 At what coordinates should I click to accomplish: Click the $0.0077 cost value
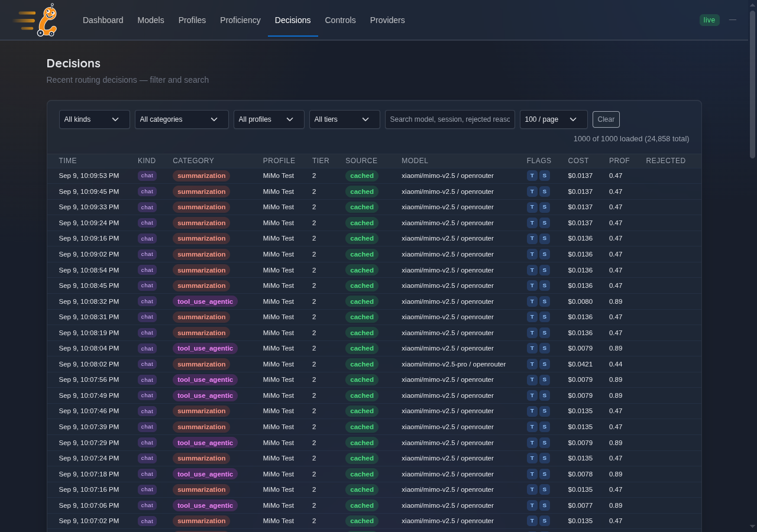(580, 505)
